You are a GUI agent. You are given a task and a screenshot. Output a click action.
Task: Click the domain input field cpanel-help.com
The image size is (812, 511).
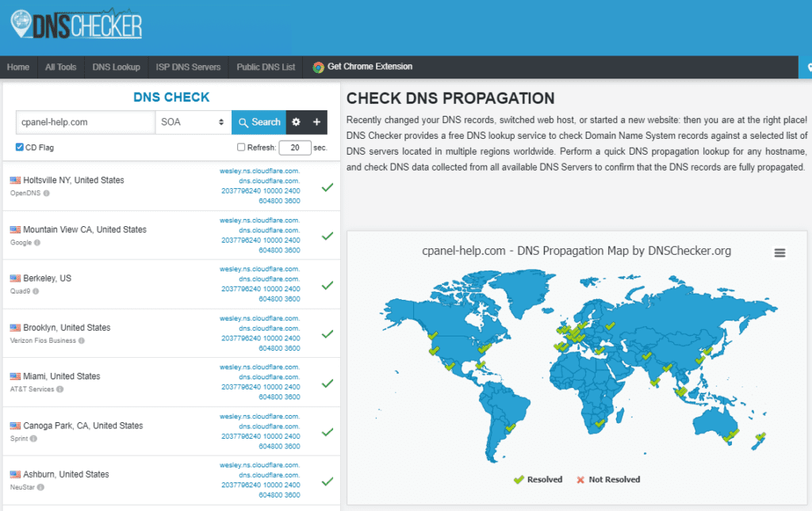pyautogui.click(x=86, y=121)
